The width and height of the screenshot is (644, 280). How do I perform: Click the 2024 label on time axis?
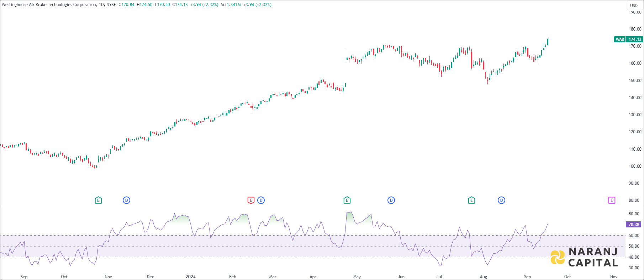191,277
